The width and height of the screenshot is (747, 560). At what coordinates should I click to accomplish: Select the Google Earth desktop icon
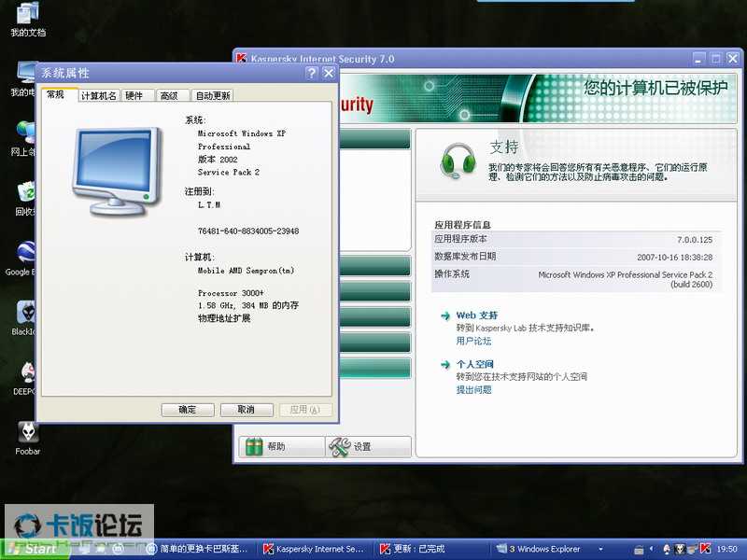[21, 259]
